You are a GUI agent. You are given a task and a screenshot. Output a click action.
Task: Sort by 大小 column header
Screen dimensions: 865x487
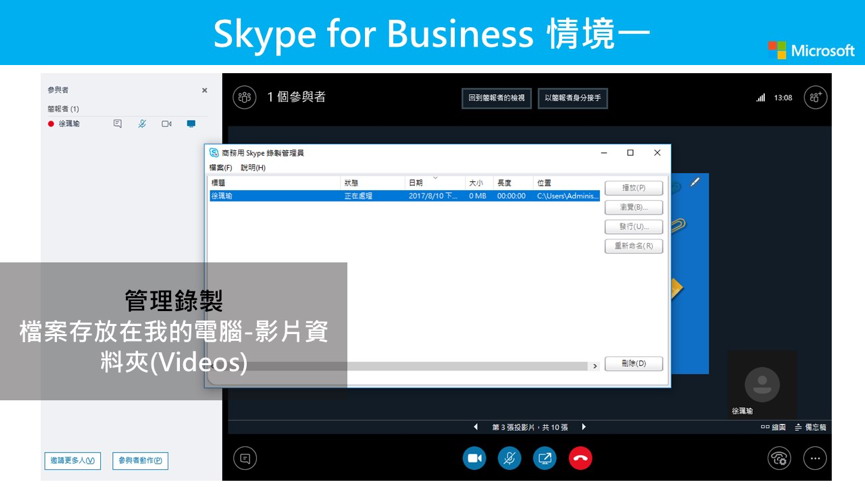pyautogui.click(x=479, y=183)
